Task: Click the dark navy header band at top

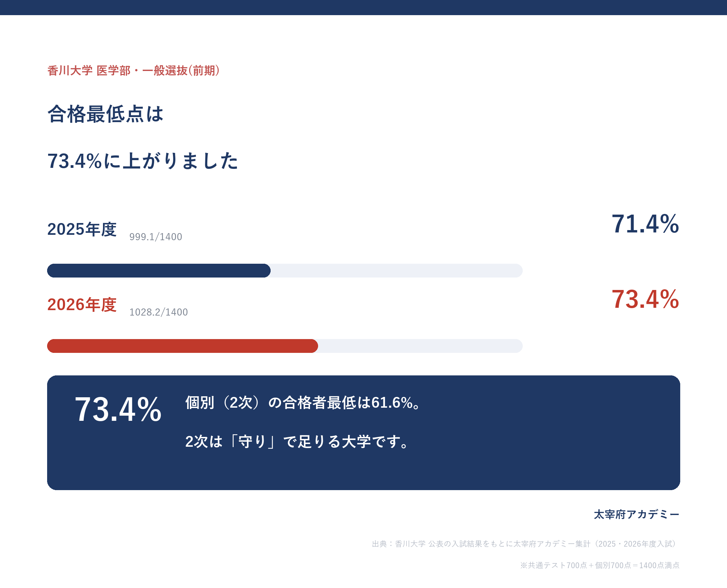Action: pos(363,7)
